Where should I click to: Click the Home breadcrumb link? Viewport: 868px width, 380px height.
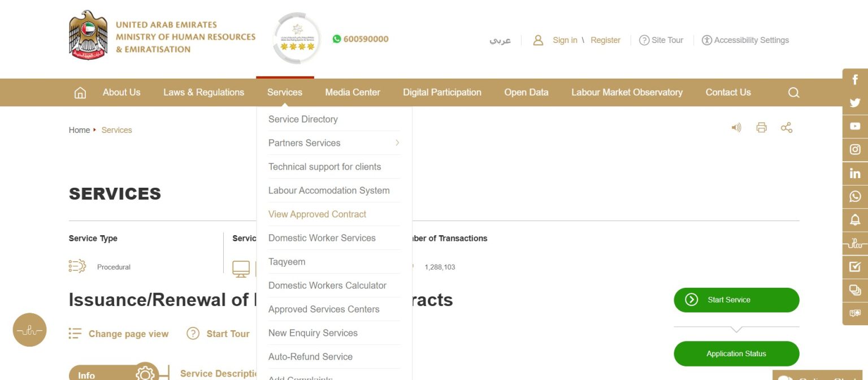[x=79, y=129]
